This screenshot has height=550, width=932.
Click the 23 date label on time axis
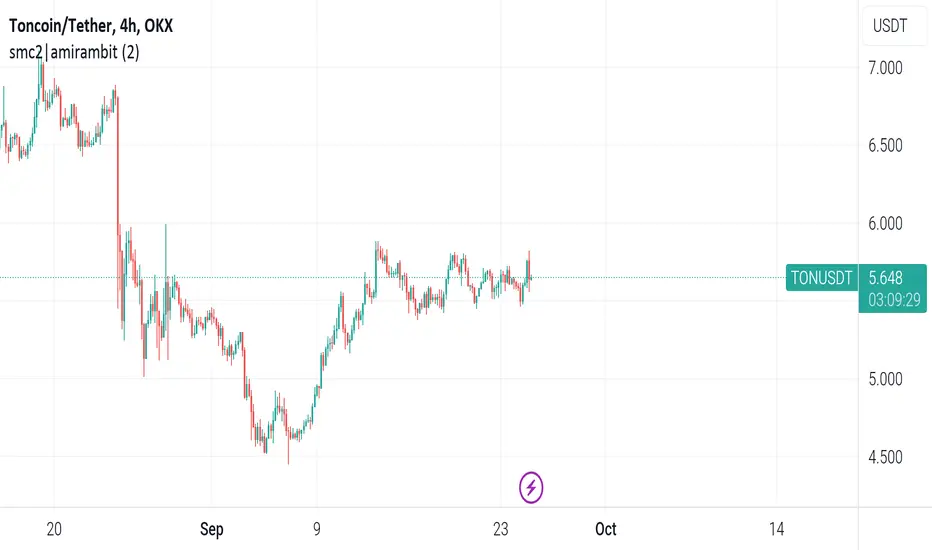click(x=500, y=529)
